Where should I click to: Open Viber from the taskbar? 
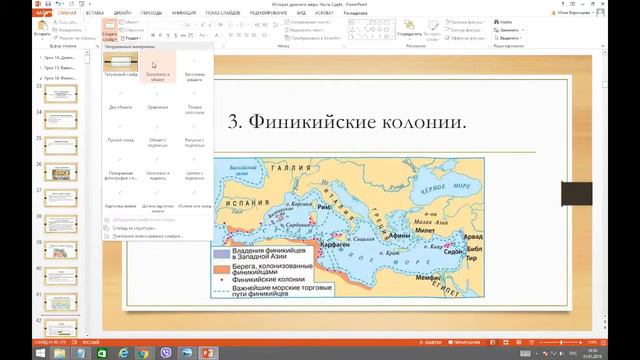coord(166,353)
